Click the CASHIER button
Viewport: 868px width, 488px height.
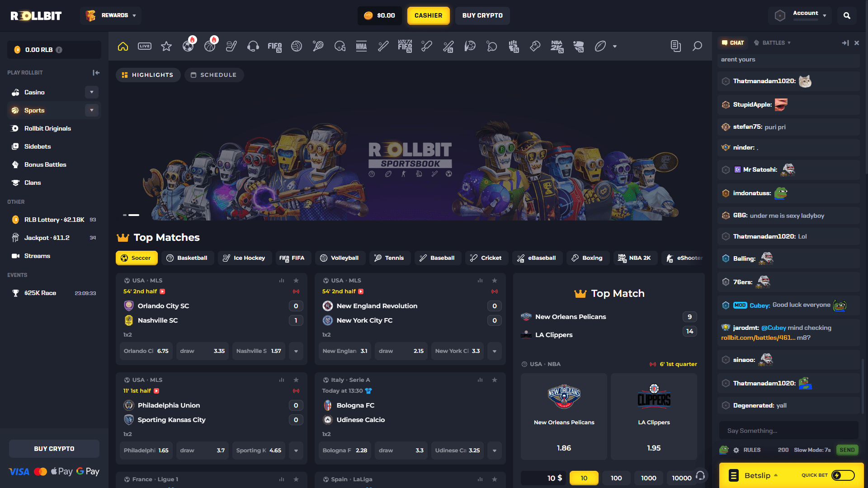(x=428, y=15)
